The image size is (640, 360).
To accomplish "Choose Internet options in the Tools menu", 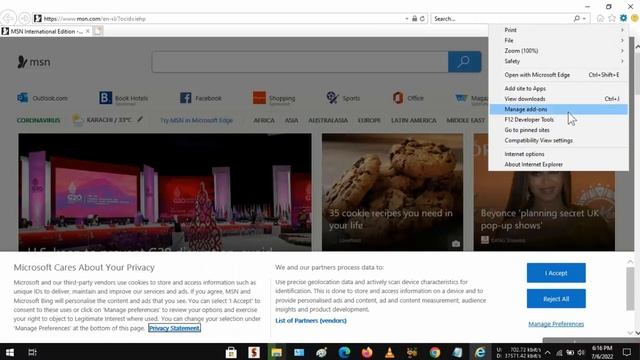I will pos(558,154).
